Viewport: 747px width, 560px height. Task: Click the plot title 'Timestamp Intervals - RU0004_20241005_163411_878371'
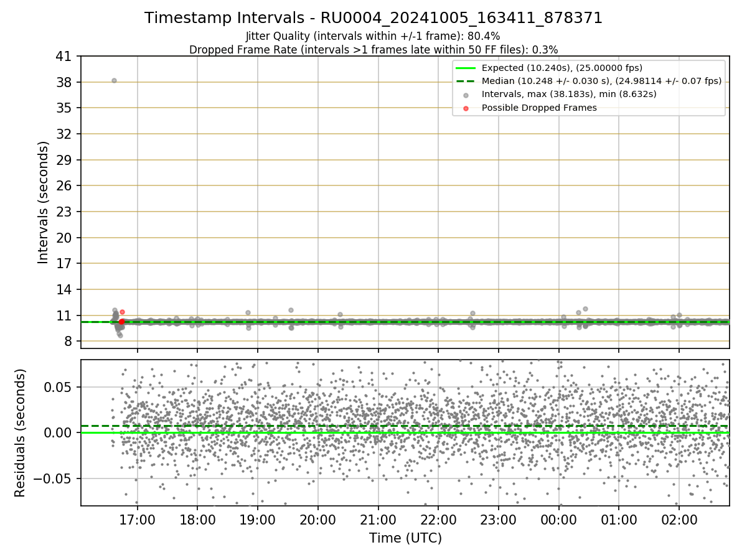(x=374, y=18)
